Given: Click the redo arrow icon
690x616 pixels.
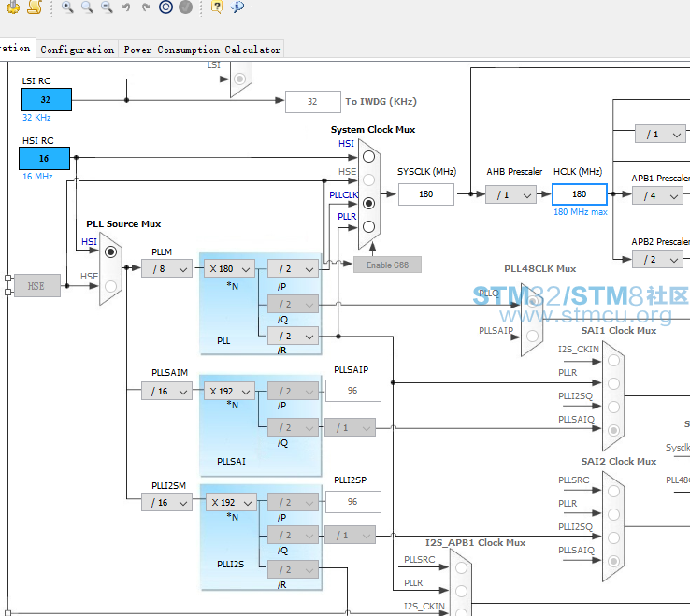Looking at the screenshot, I should [146, 7].
